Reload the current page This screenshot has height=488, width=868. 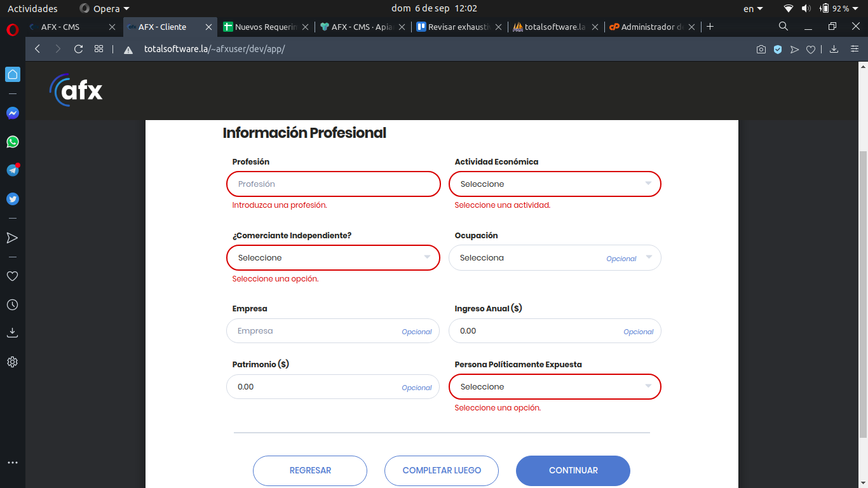[x=78, y=49]
